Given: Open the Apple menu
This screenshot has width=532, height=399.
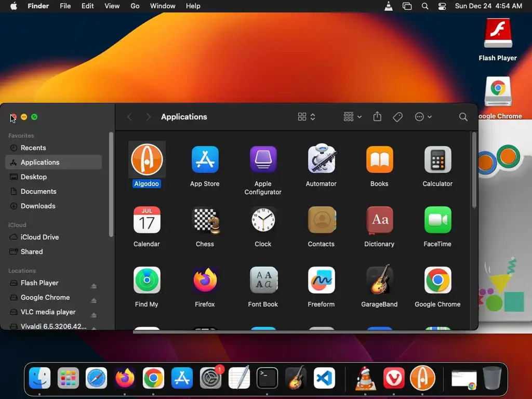Looking at the screenshot, I should click(x=14, y=6).
